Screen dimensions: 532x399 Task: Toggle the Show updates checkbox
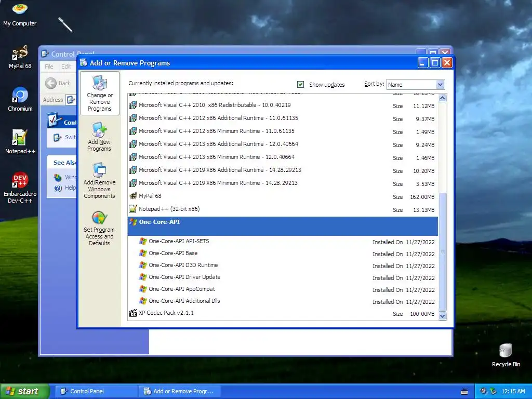(300, 85)
